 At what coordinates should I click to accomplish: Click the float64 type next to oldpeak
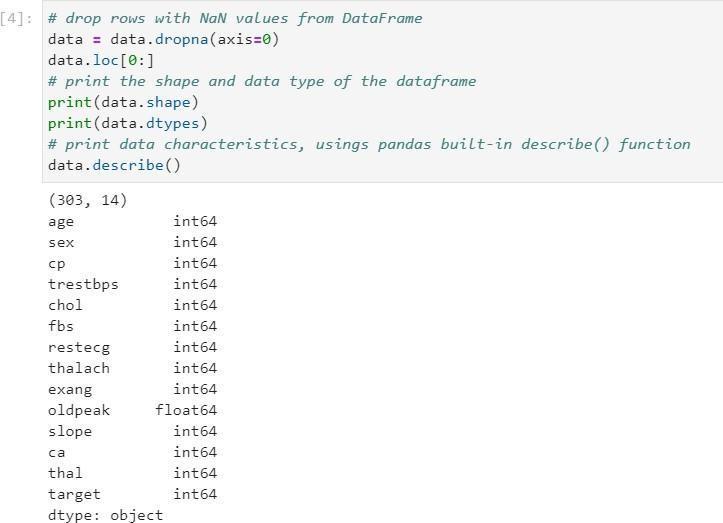pyautogui.click(x=186, y=410)
